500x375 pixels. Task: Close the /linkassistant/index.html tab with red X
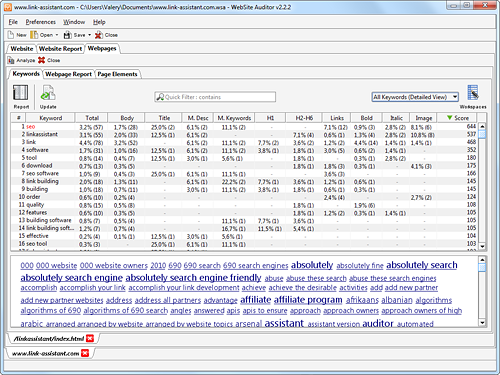tap(90, 338)
